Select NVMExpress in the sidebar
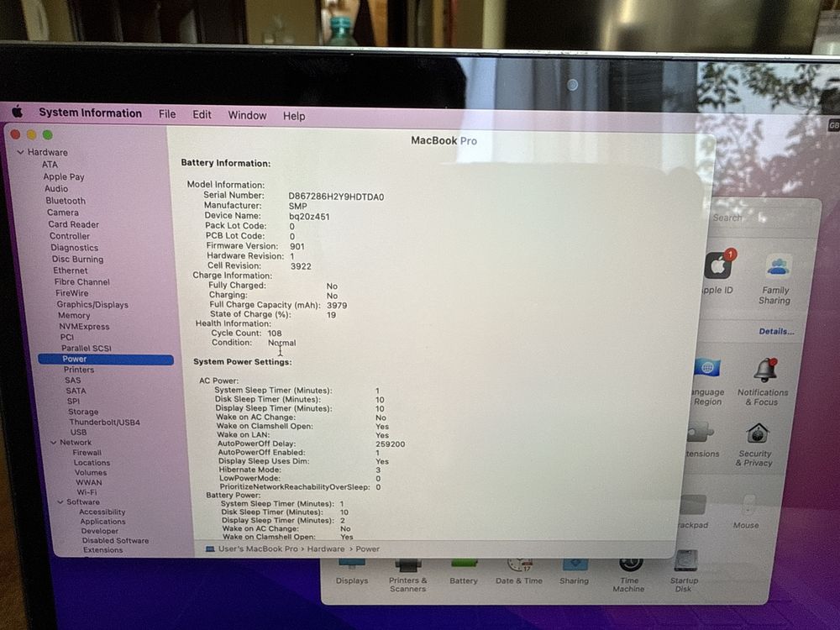This screenshot has height=630, width=840. click(x=84, y=326)
